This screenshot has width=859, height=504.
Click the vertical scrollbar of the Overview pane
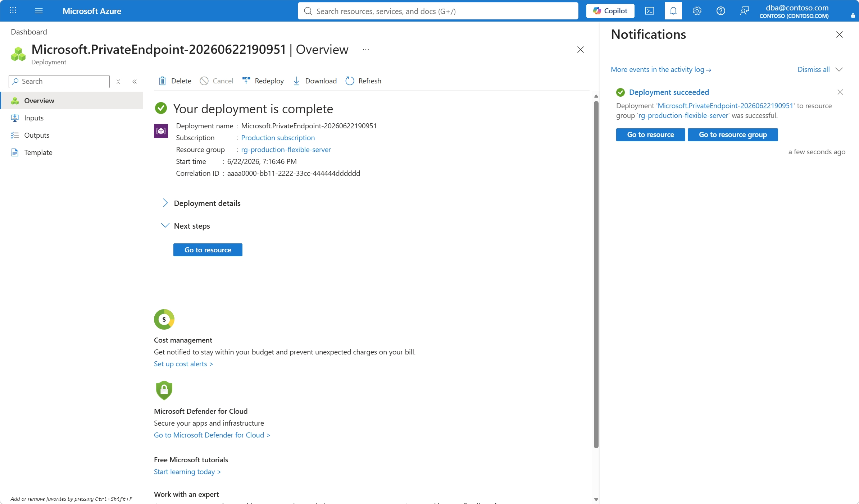596,274
